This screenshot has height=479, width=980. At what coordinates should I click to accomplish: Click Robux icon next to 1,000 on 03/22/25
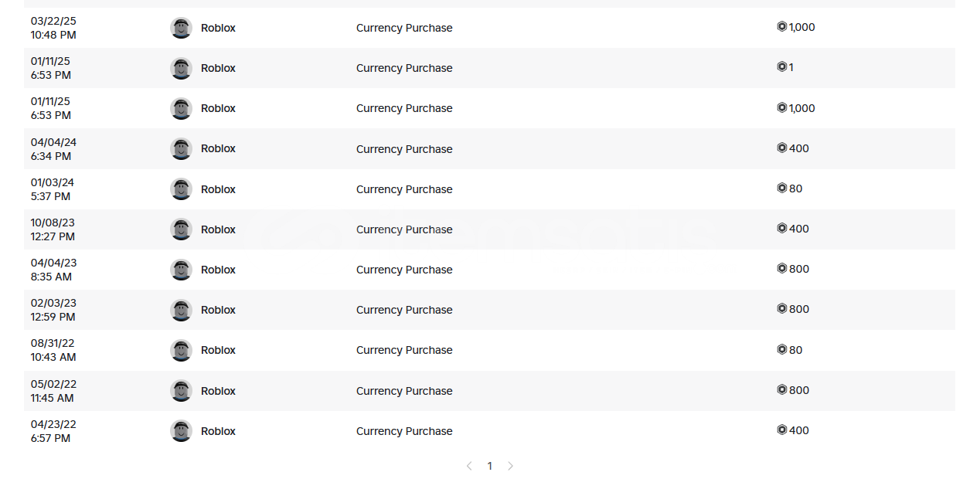pos(781,27)
